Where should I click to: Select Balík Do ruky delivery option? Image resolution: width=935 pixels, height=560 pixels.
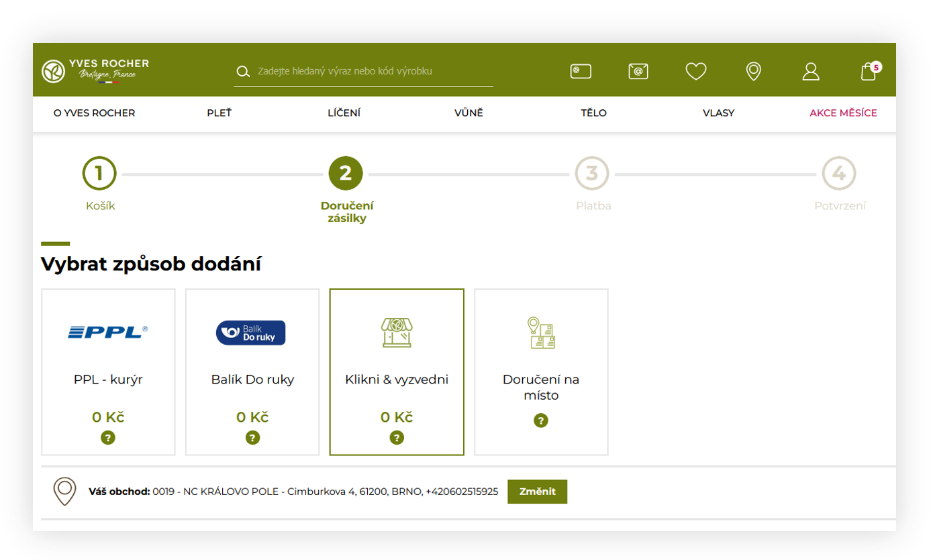point(252,372)
